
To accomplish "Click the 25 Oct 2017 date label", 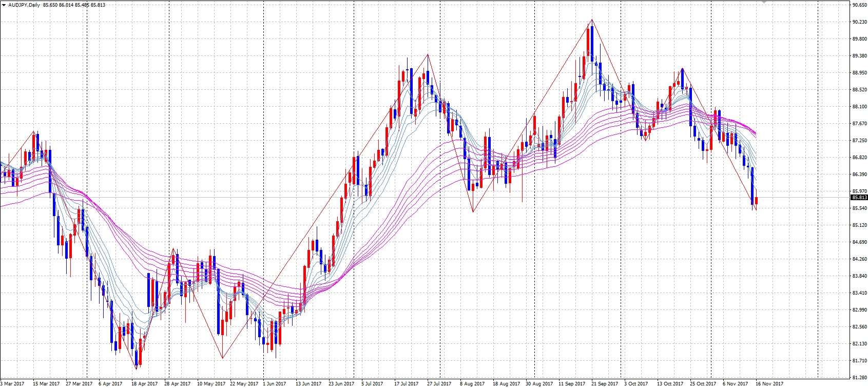I will pos(703,384).
